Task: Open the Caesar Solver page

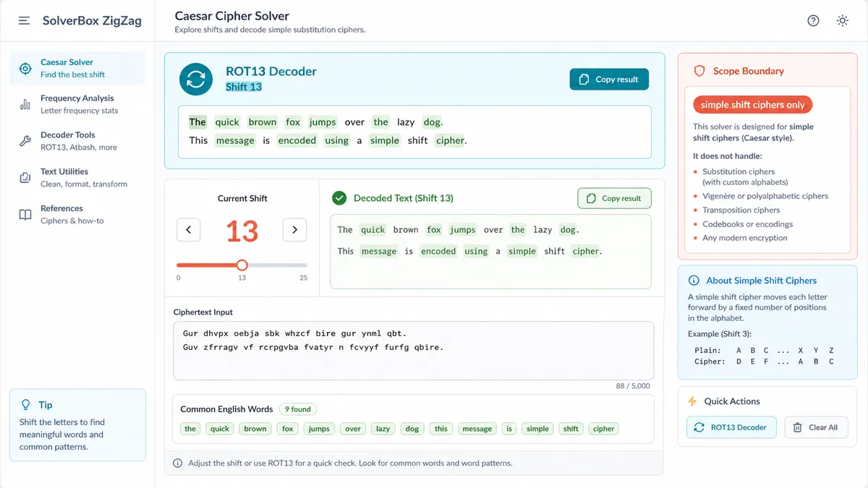Action: (78, 68)
